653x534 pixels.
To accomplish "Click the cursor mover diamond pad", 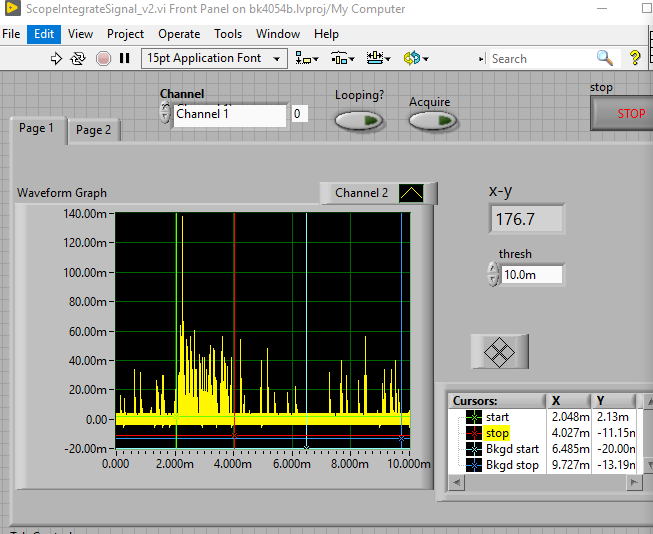I will point(499,351).
